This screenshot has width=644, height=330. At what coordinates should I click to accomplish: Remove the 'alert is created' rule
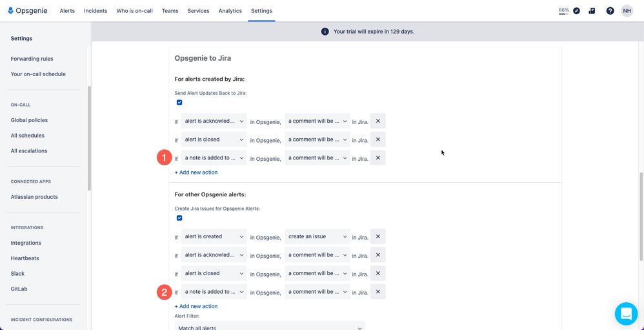pos(378,236)
